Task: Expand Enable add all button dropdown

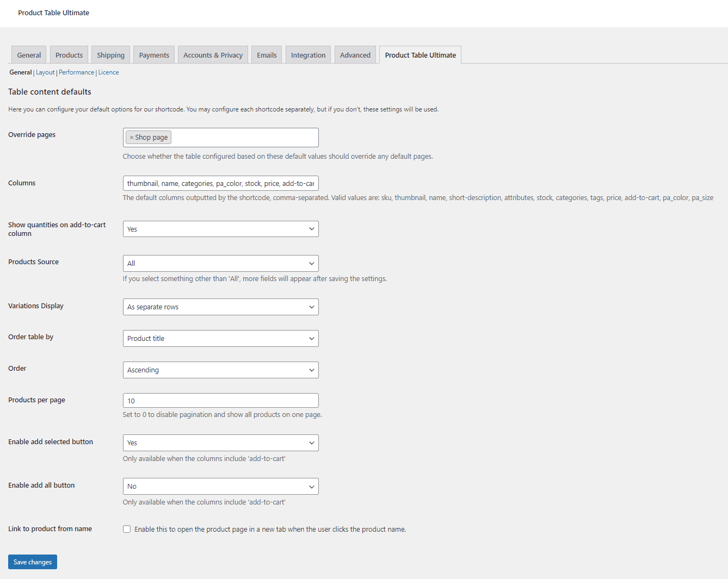Action: click(x=221, y=486)
